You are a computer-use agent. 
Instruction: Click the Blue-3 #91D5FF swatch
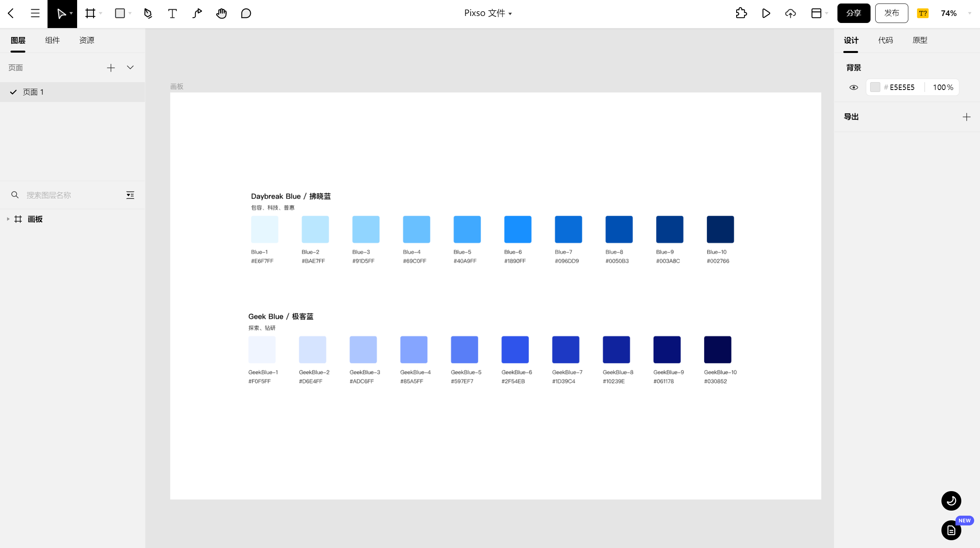point(366,229)
